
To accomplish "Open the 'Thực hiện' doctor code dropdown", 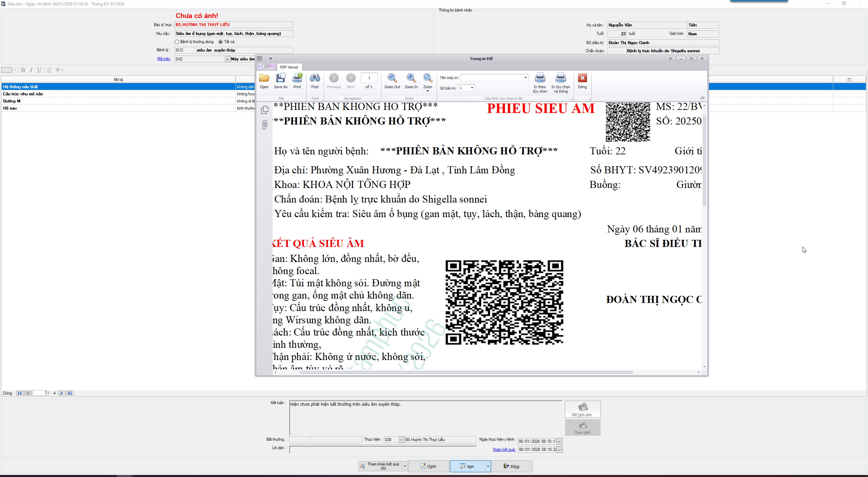I will coord(401,440).
